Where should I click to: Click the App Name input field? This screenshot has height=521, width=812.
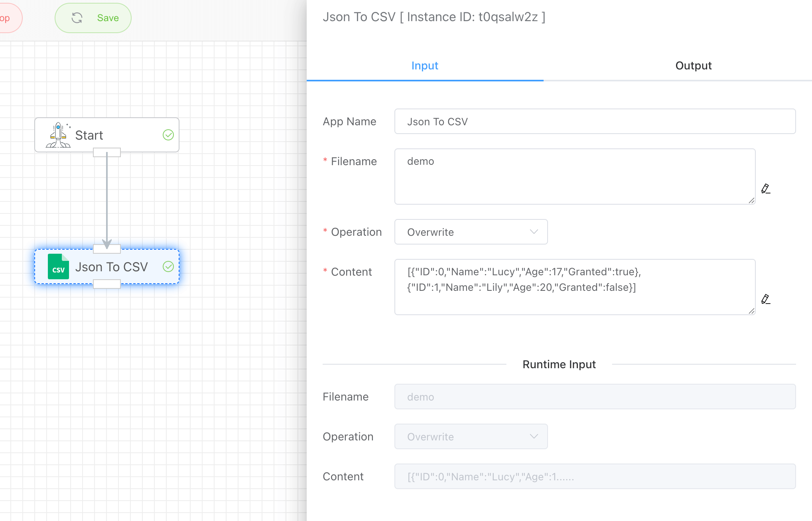coord(595,122)
